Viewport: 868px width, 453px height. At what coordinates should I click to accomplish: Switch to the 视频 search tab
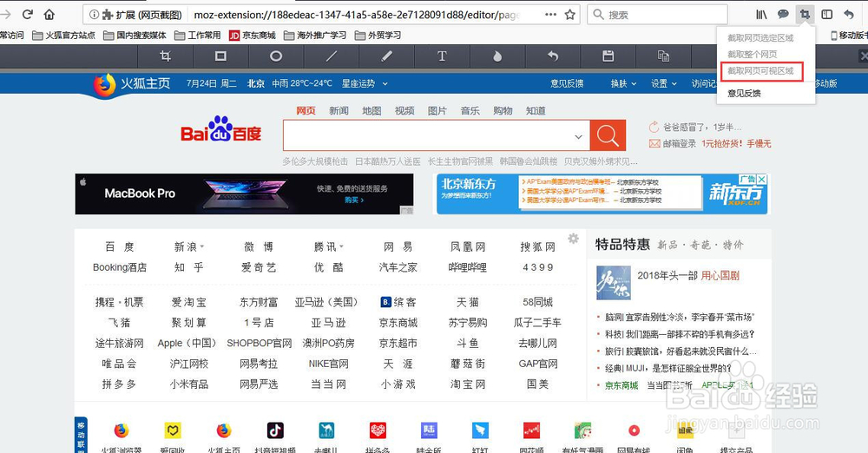404,111
